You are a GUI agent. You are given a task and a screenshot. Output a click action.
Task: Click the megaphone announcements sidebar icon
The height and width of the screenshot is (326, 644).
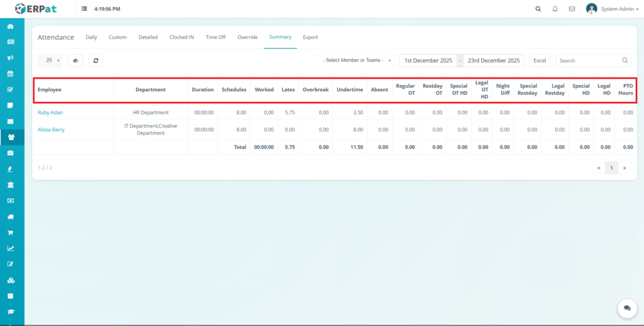10,58
